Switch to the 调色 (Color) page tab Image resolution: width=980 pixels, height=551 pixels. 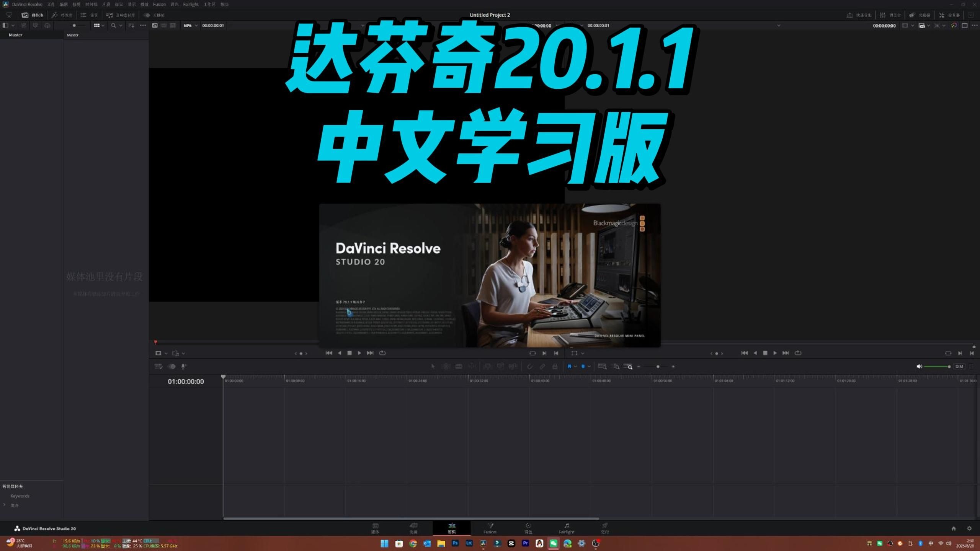pyautogui.click(x=528, y=528)
